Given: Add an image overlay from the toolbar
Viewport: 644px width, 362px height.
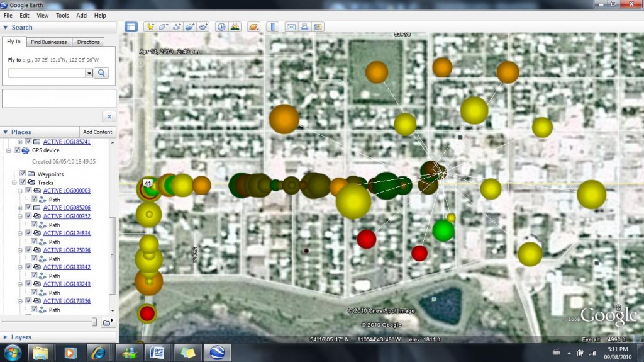Looking at the screenshot, I should click(190, 27).
